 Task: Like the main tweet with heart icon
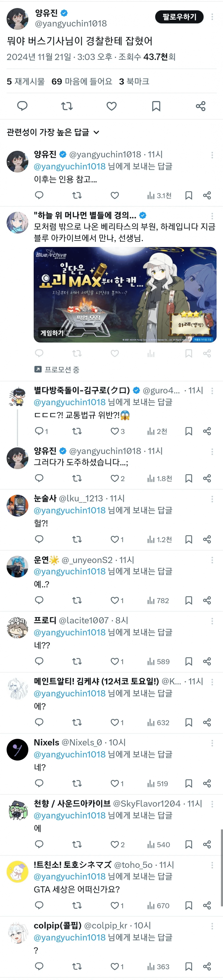(x=111, y=106)
